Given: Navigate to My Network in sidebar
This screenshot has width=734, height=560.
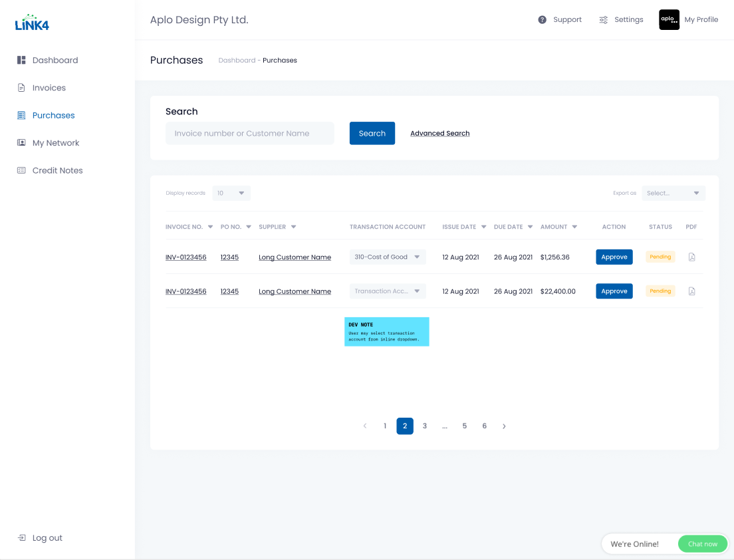Looking at the screenshot, I should [55, 143].
